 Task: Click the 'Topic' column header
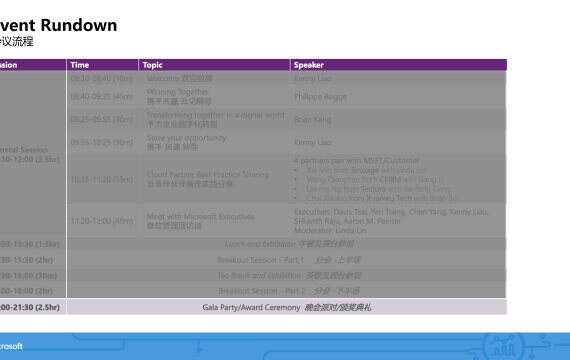coord(214,65)
